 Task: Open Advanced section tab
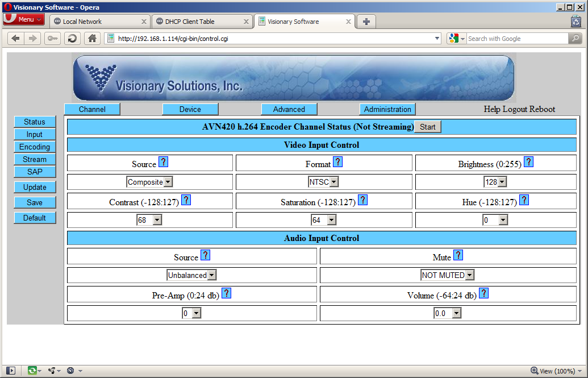click(289, 109)
